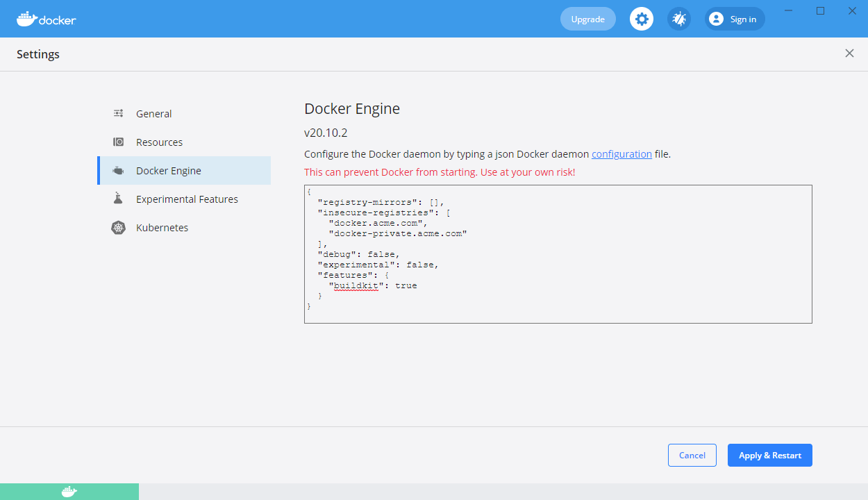Click the red risk warning text
This screenshot has width=868, height=500.
(x=440, y=172)
